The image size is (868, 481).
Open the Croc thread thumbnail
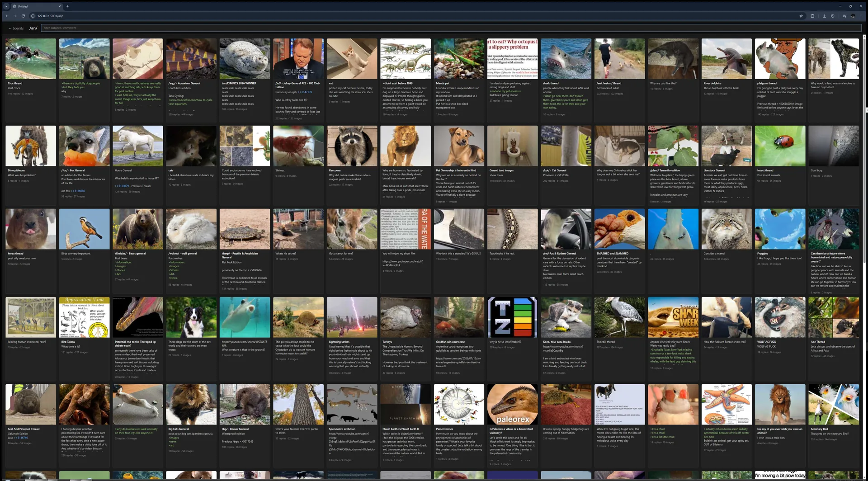click(x=31, y=59)
